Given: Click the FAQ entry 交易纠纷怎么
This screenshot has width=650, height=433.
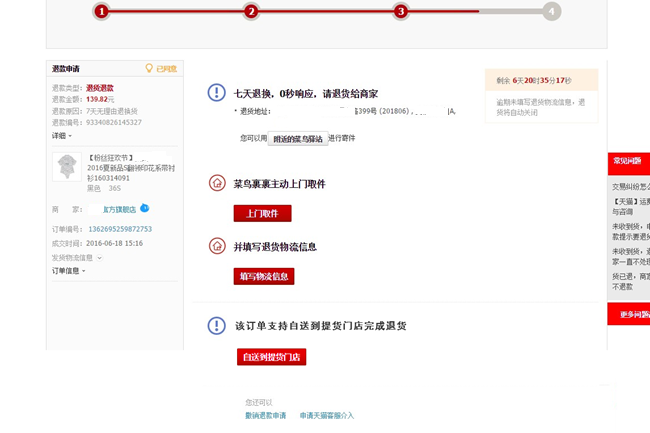Looking at the screenshot, I should coord(631,187).
